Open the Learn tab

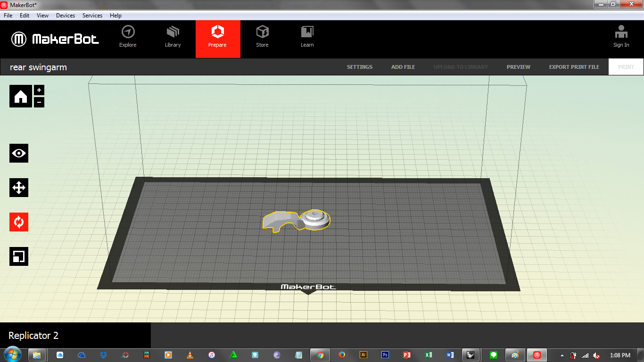click(307, 37)
